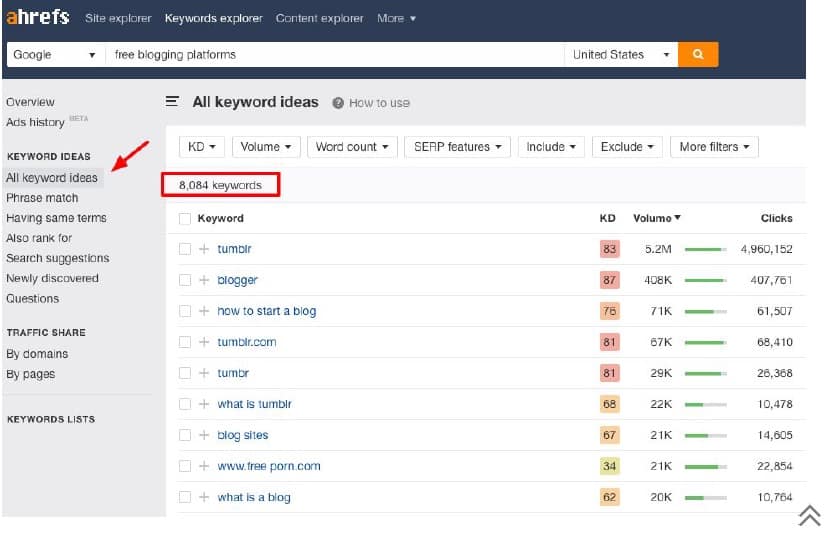The height and width of the screenshot is (540, 831).
Task: Click the KD score 83 badge
Action: (609, 249)
